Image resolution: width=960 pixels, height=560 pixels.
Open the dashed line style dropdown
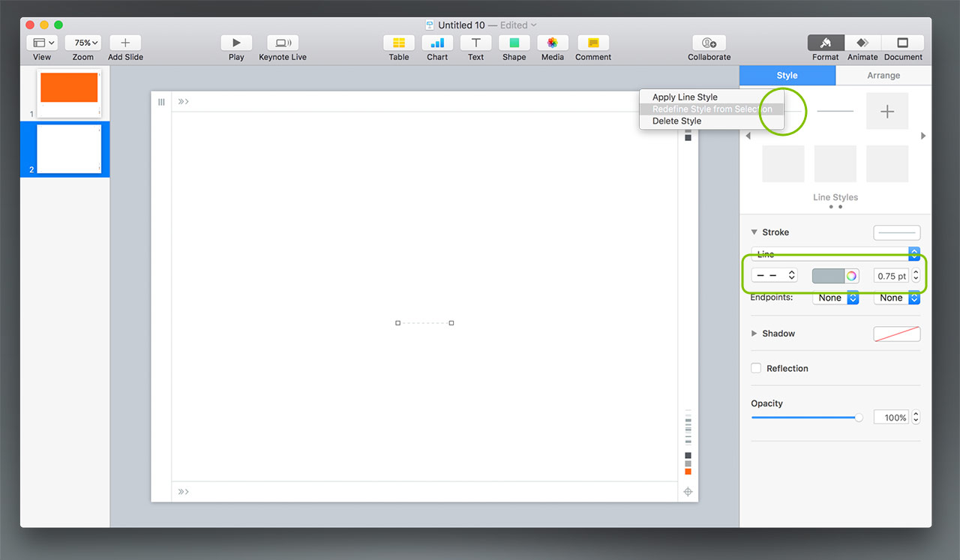(775, 276)
